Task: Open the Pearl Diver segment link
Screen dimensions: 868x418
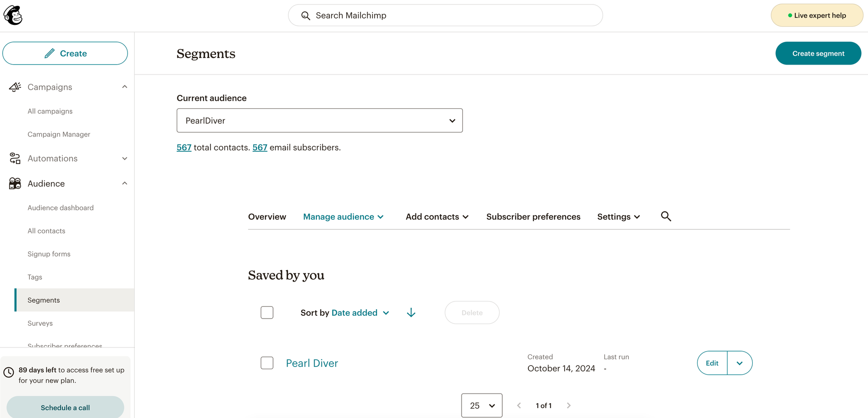Action: 312,363
